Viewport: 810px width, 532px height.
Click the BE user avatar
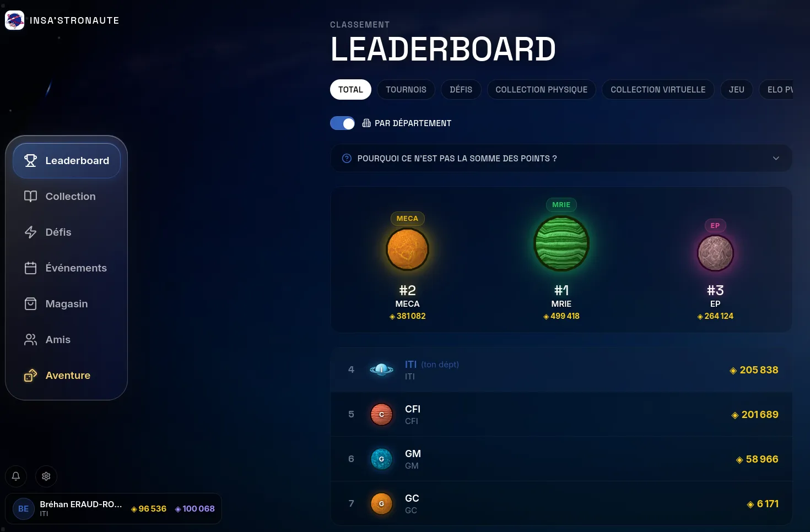pyautogui.click(x=24, y=509)
